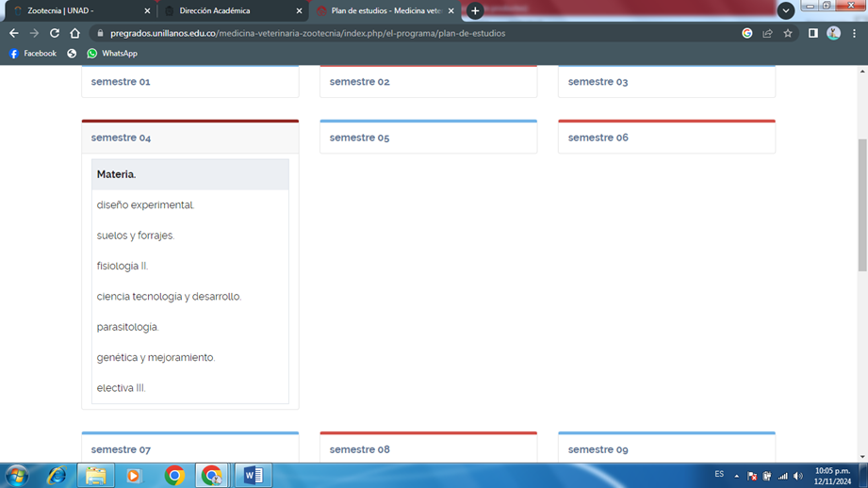This screenshot has width=868, height=488.
Task: Open the Chrome three-dot menu
Action: (854, 33)
